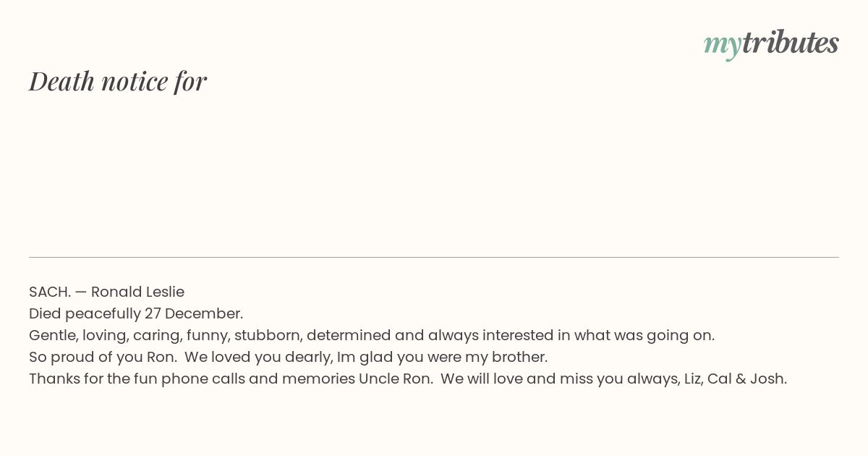This screenshot has width=868, height=456.
Task: Click "always interested in what was going on"
Action: coord(570,335)
